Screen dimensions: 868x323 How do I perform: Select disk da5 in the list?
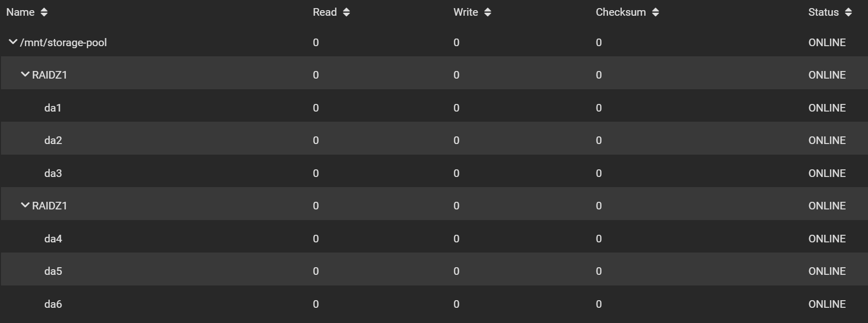pyautogui.click(x=53, y=271)
